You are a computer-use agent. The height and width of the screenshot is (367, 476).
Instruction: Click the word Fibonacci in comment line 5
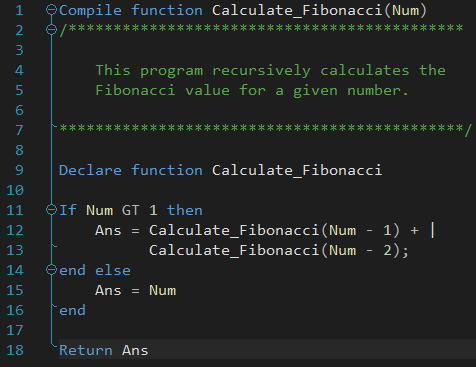(x=135, y=90)
